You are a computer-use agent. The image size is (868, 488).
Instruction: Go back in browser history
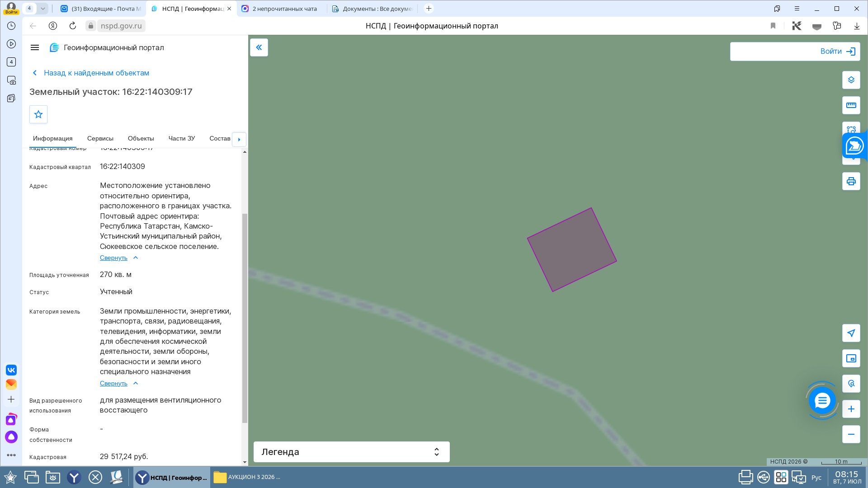(33, 26)
